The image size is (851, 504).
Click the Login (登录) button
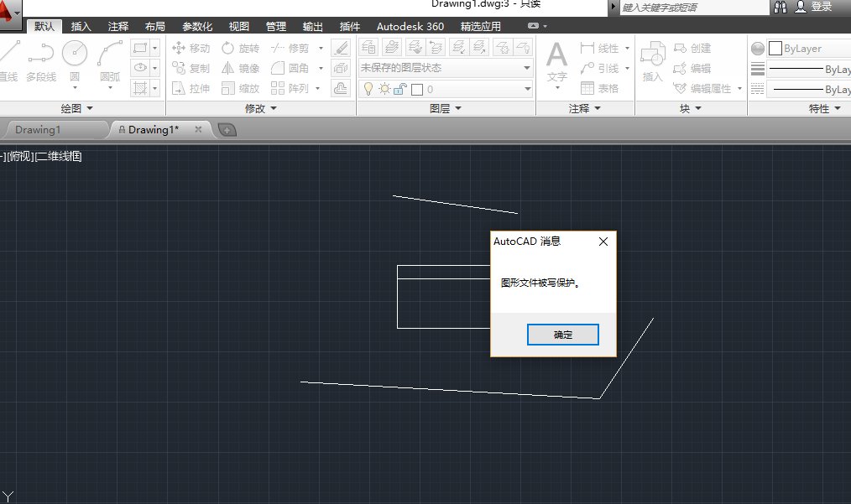pos(812,7)
